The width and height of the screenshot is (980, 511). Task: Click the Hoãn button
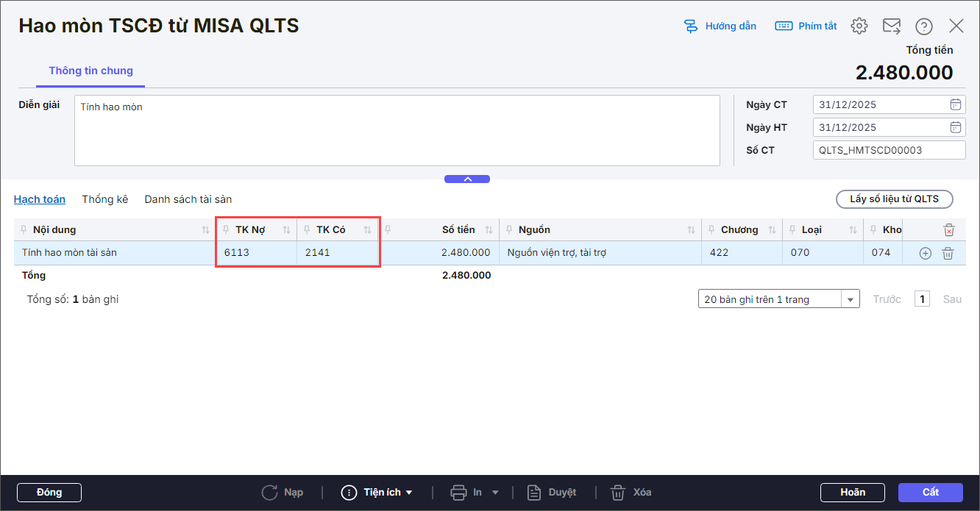pyautogui.click(x=853, y=493)
